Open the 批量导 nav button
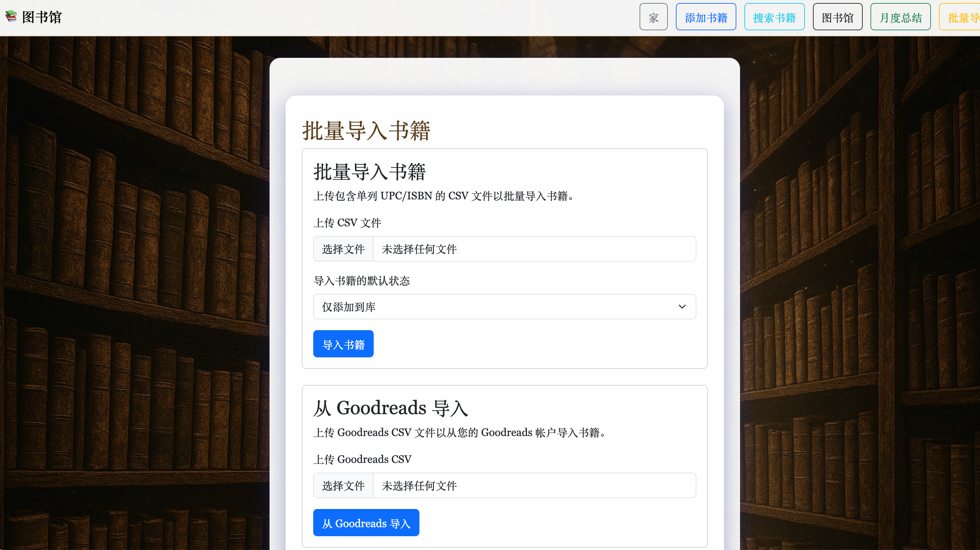Viewport: 980px width, 550px height. click(x=959, y=17)
